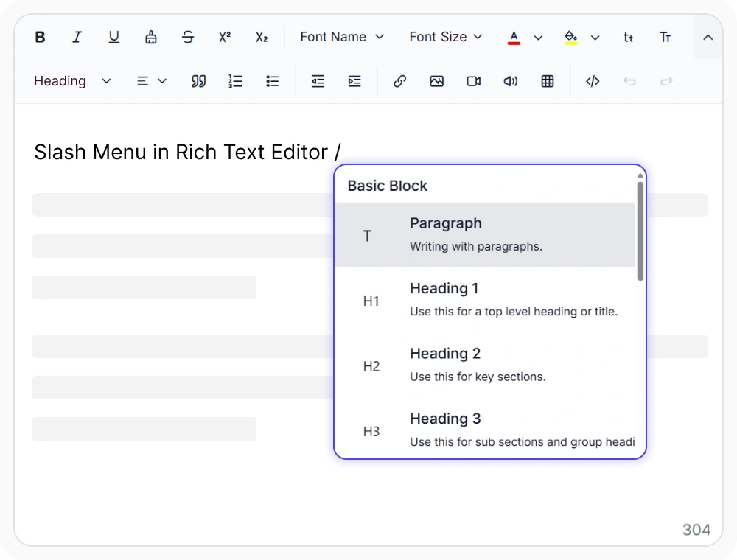Click the uppercase conversion icon
Image resolution: width=737 pixels, height=560 pixels.
tap(665, 37)
